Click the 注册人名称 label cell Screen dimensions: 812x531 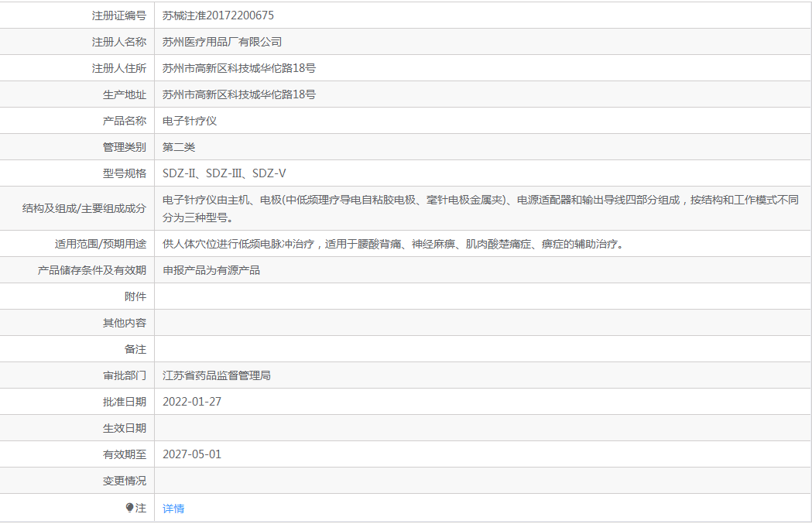[77, 42]
